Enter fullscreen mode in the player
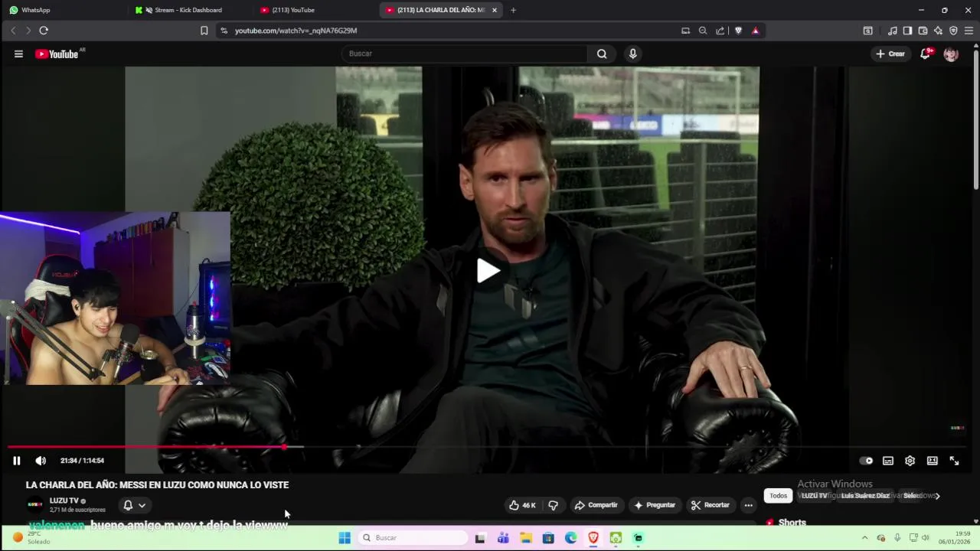The image size is (980, 551). pos(955,461)
